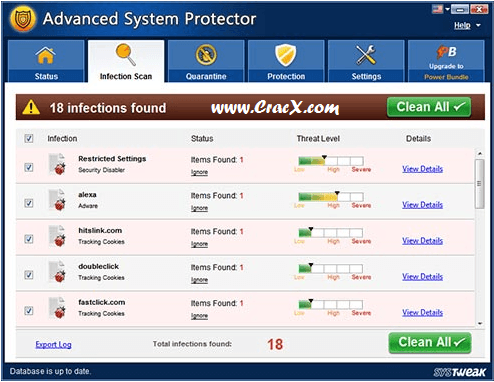Click bottom Clean All button
494x382 pixels.
[430, 342]
